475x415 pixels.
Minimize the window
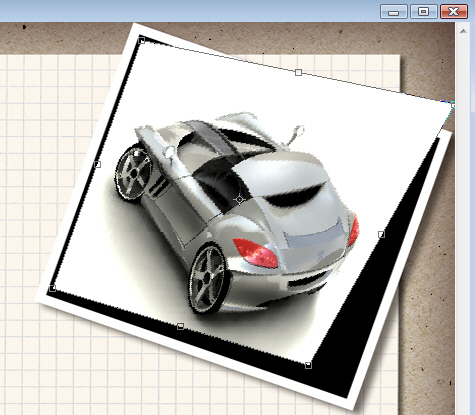[x=394, y=12]
